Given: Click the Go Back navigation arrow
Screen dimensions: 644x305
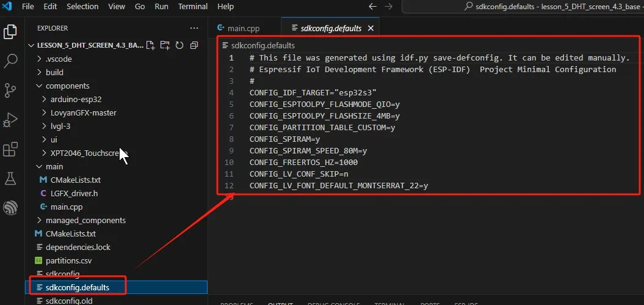Looking at the screenshot, I should tap(373, 7).
